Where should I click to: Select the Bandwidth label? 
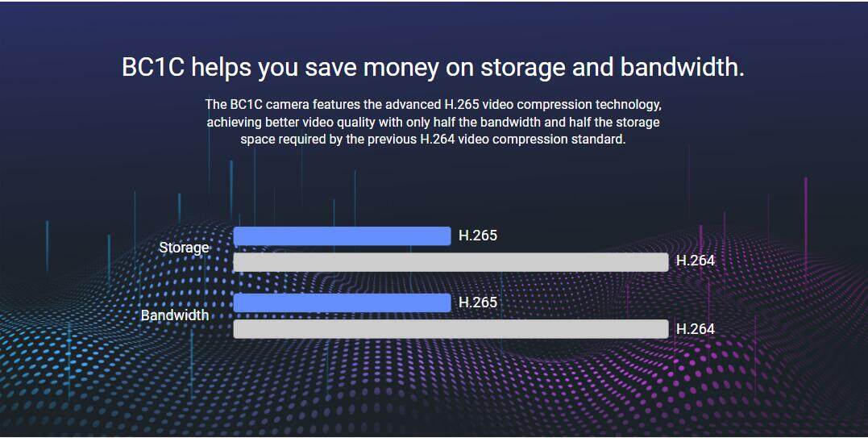point(174,315)
